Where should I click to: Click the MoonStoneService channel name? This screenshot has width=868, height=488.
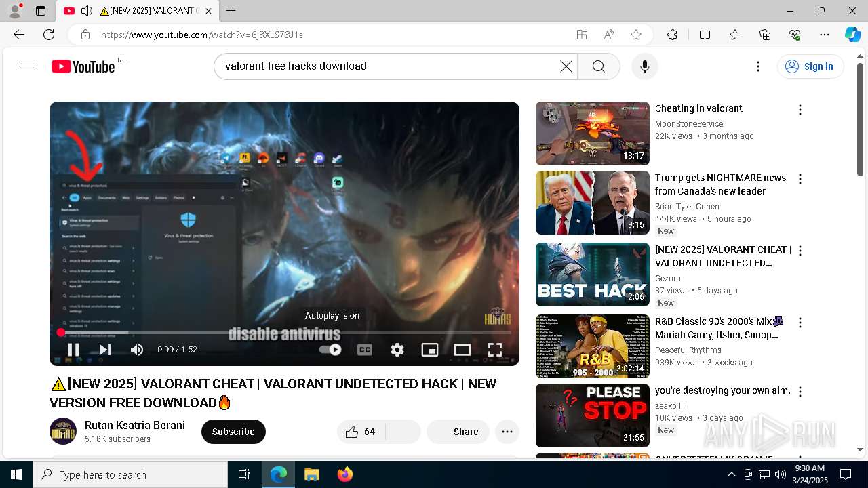689,124
